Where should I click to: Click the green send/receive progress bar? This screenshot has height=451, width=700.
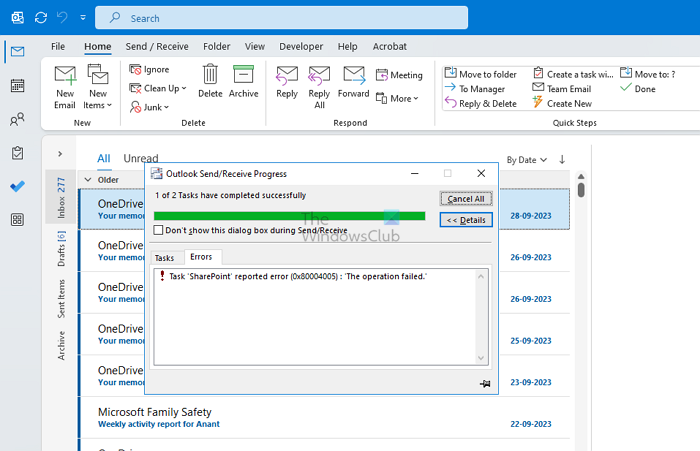[289, 216]
